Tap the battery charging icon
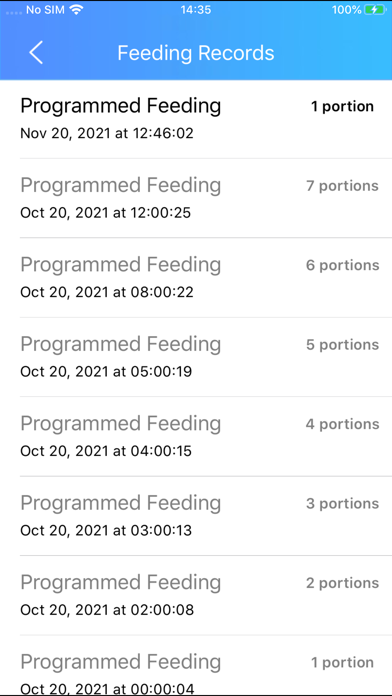The width and height of the screenshot is (392, 696). click(374, 10)
